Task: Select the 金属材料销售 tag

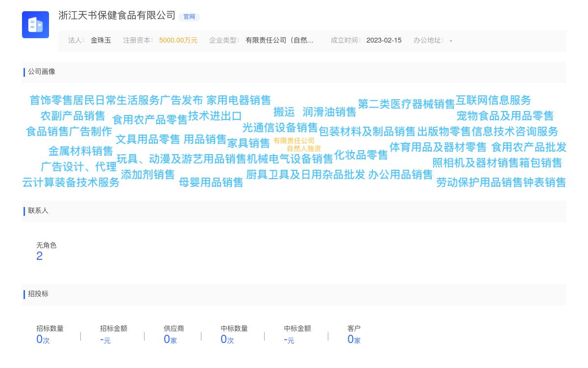Action: pyautogui.click(x=80, y=151)
